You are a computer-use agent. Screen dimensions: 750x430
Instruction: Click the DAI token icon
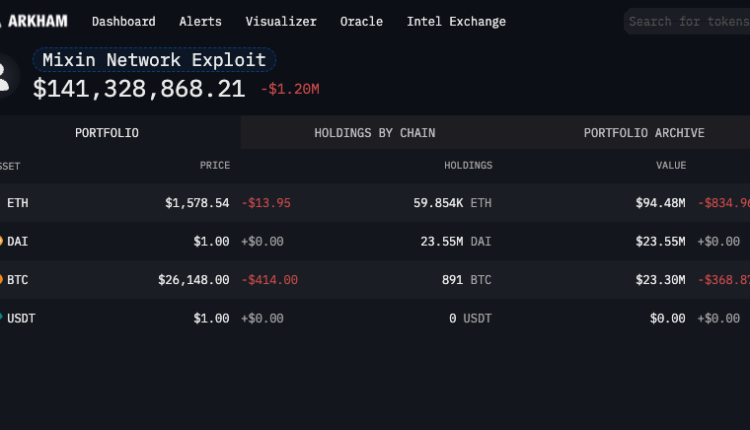coord(2,241)
